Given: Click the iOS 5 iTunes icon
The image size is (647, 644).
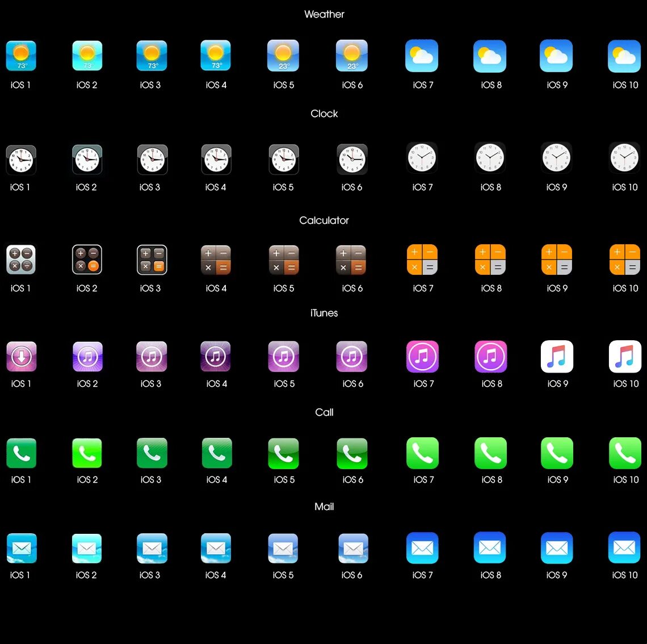Looking at the screenshot, I should point(283,356).
